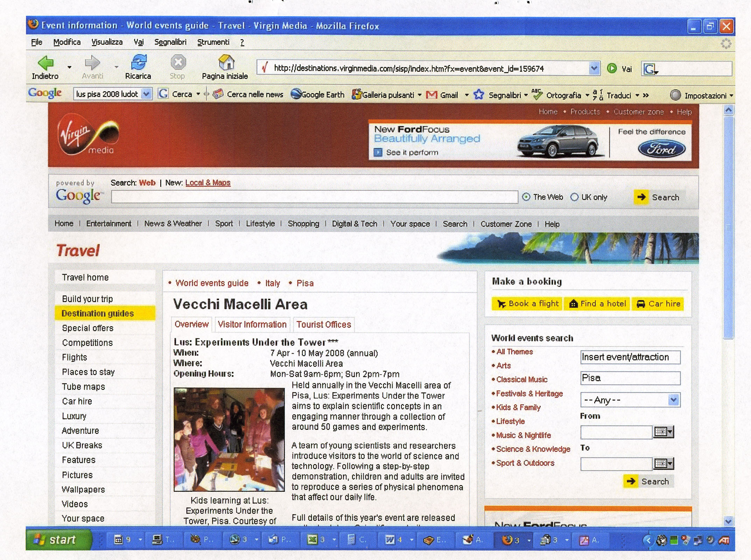This screenshot has width=751, height=560.
Task: Expand the Google toolbar search dropdown
Action: [x=147, y=94]
